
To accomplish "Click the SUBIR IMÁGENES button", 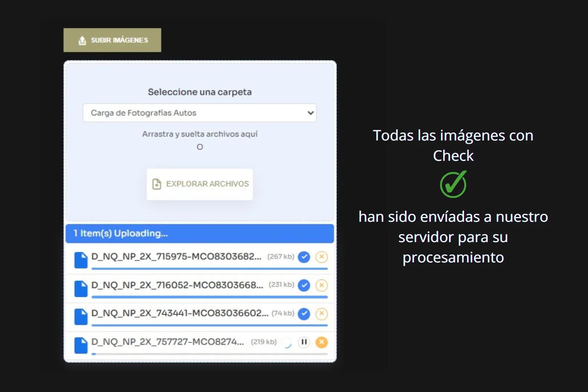I will coord(112,40).
